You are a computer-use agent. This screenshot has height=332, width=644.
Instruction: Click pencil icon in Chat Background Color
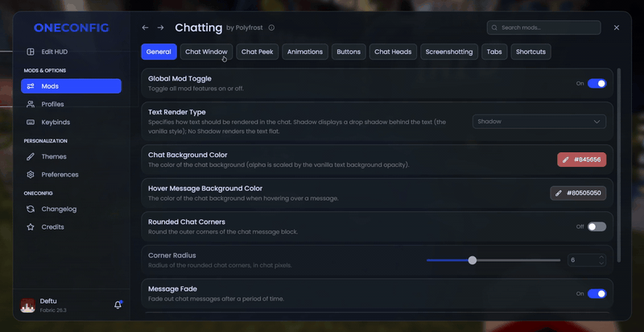566,160
